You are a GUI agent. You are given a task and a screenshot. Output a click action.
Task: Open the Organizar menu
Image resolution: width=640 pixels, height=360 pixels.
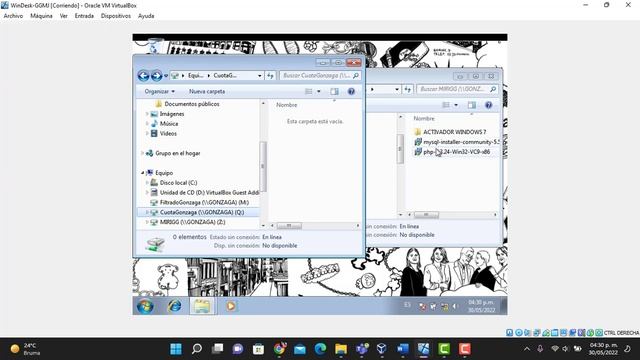pos(160,91)
